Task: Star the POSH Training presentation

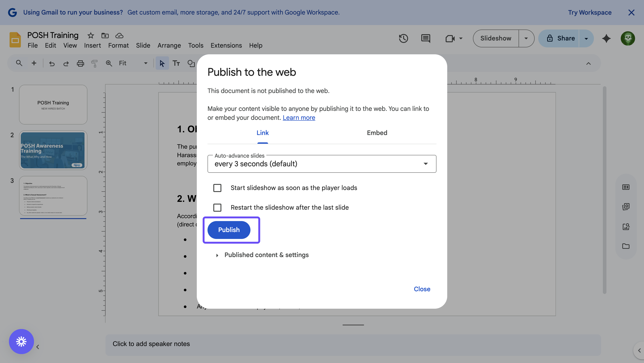Action: click(x=91, y=36)
